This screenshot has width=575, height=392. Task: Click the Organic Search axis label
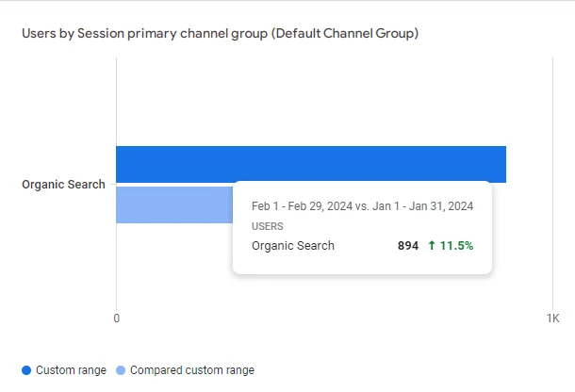pyautogui.click(x=63, y=184)
